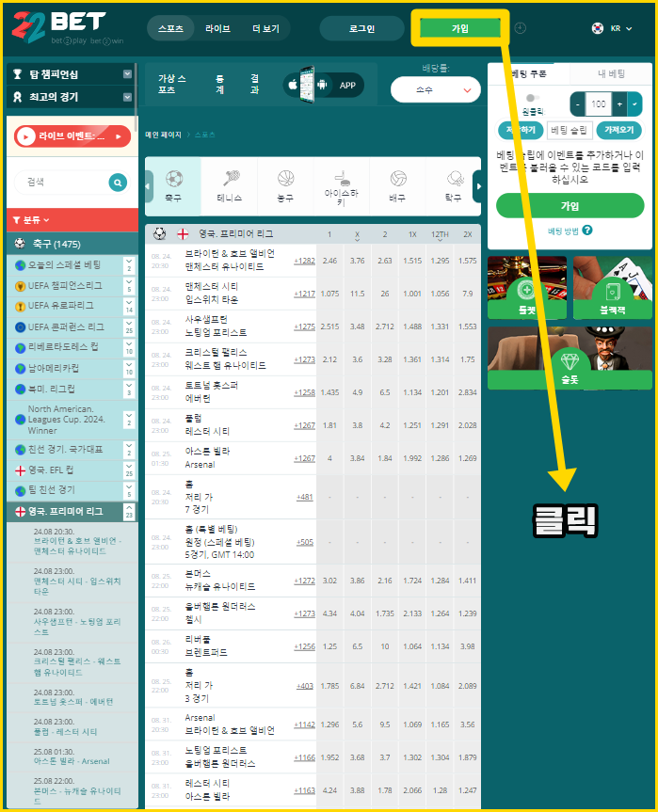The image size is (658, 812).
Task: Click the top 가입 sign-up button
Action: tap(460, 28)
